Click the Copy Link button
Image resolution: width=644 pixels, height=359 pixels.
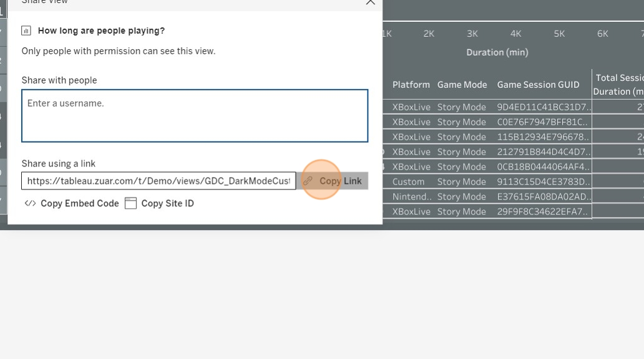332,181
